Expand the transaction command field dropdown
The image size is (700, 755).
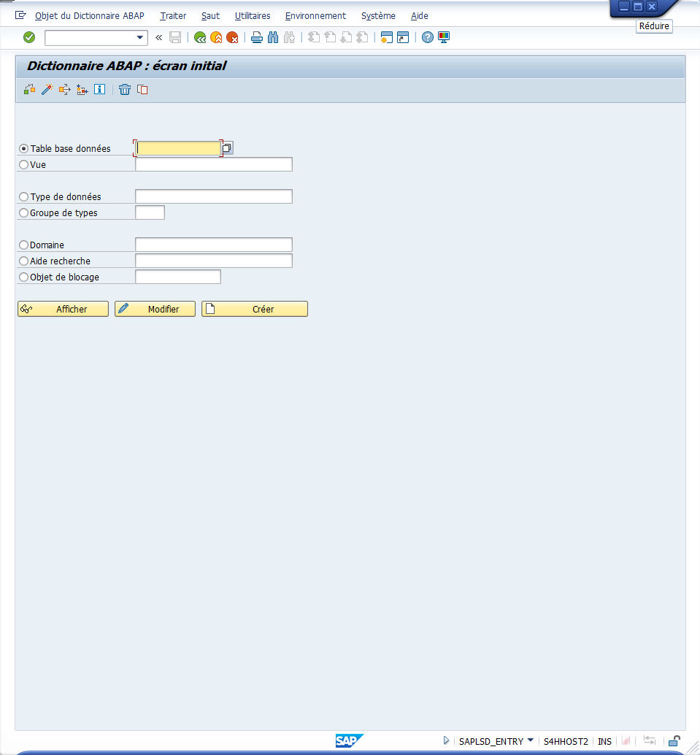click(x=140, y=37)
